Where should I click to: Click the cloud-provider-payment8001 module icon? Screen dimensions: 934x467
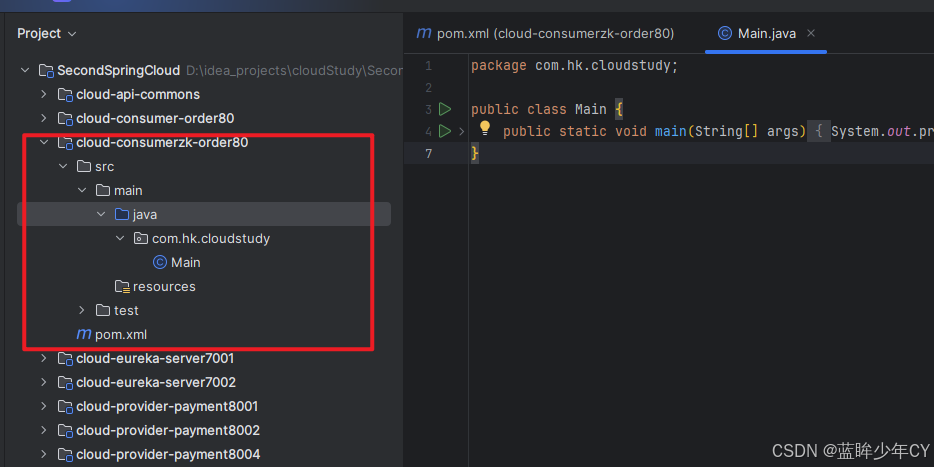coord(65,407)
